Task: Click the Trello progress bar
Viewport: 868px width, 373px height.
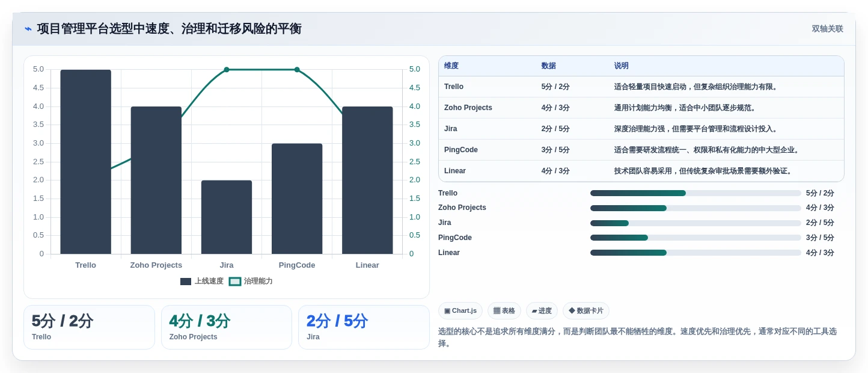Action: point(695,193)
